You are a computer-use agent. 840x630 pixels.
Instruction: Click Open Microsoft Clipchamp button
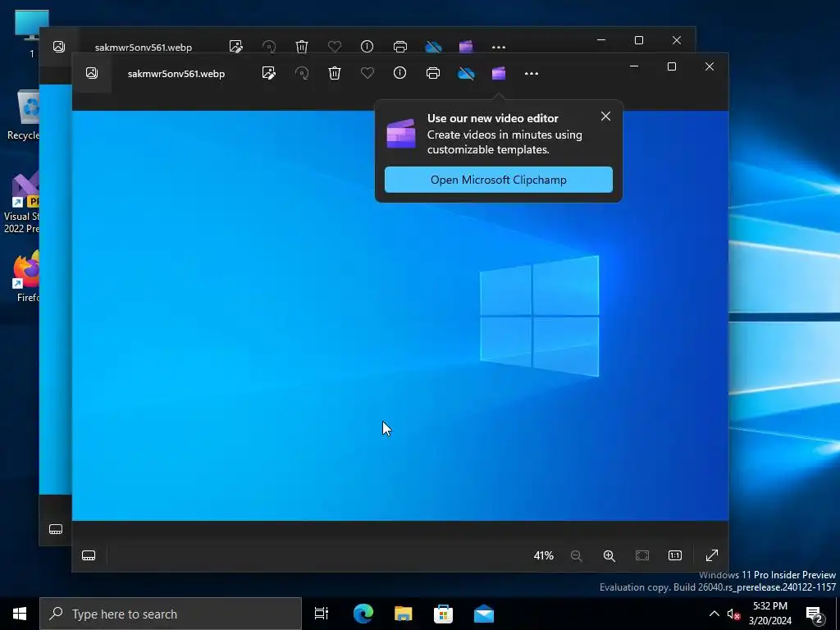point(499,180)
